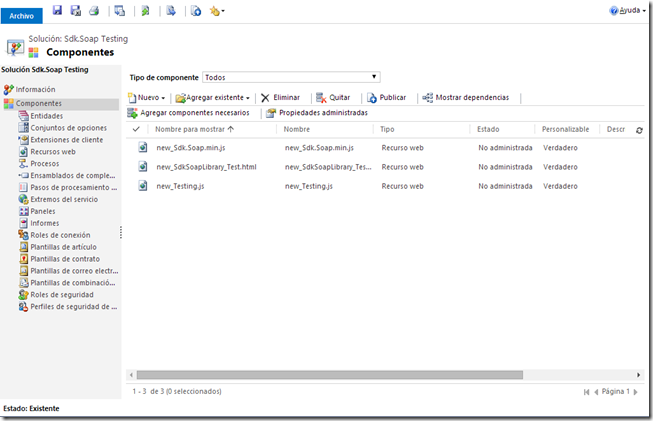The height and width of the screenshot is (421, 653).
Task: Select the new_Sdk.Soap.min.js row icon
Action: tap(143, 148)
